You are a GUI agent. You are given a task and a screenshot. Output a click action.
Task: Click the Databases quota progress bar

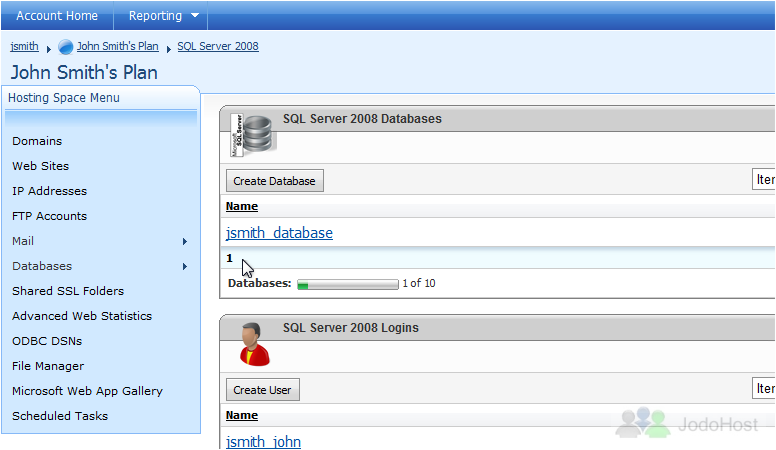[347, 284]
